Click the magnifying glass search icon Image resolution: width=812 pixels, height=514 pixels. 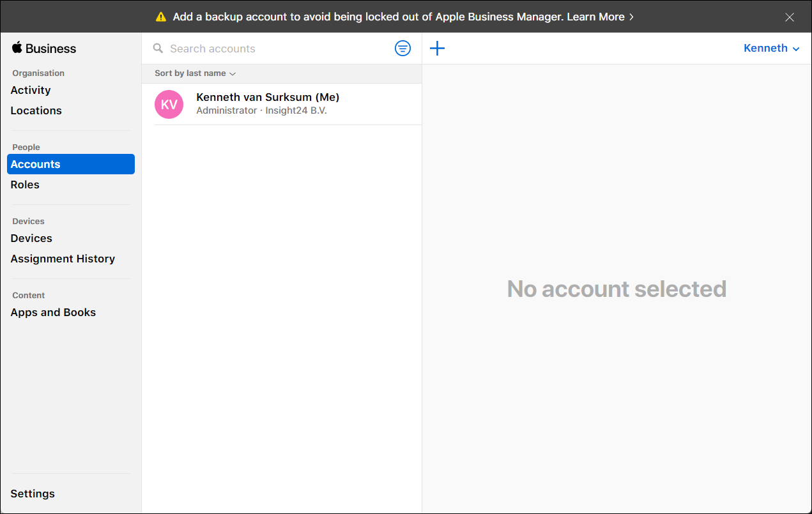158,49
